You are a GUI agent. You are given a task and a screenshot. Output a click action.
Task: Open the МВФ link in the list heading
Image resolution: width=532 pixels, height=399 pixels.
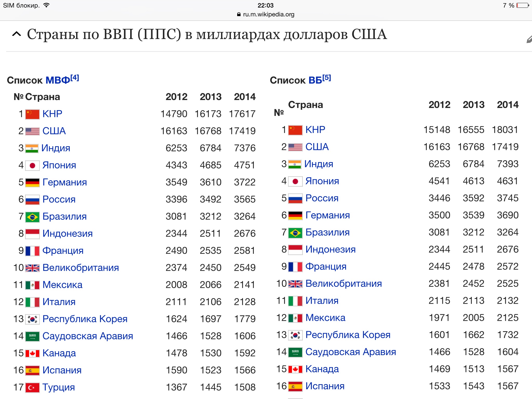[x=58, y=80]
